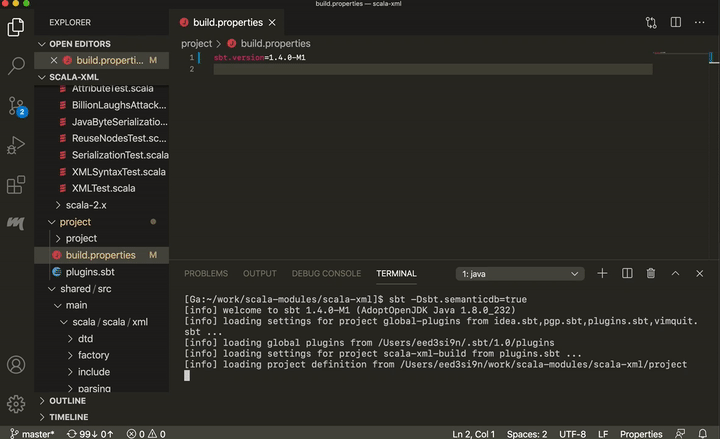
Task: Open the Run and Debug view
Action: [x=16, y=145]
